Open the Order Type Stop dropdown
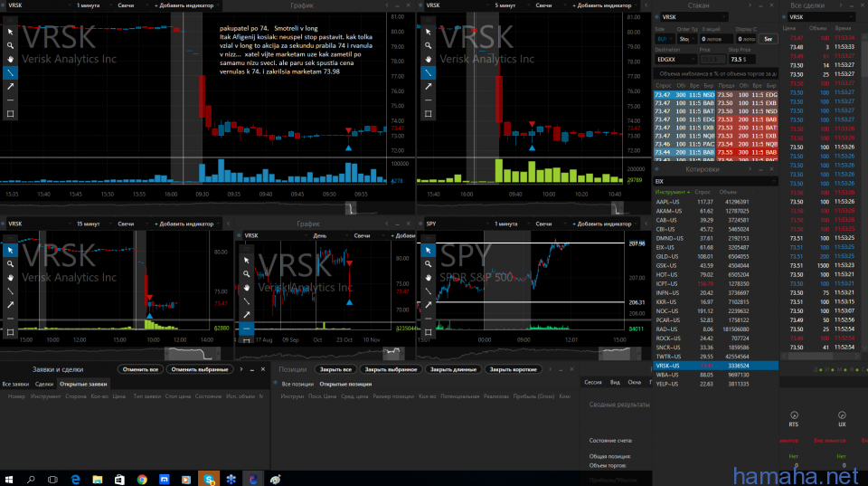 686,39
